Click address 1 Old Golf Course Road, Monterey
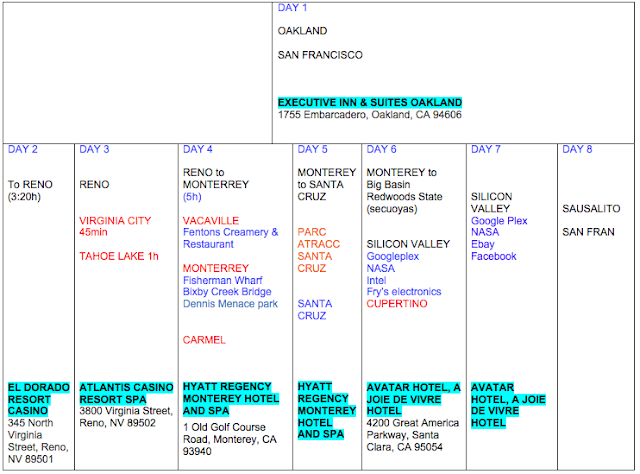This screenshot has height=474, width=640. point(229,439)
